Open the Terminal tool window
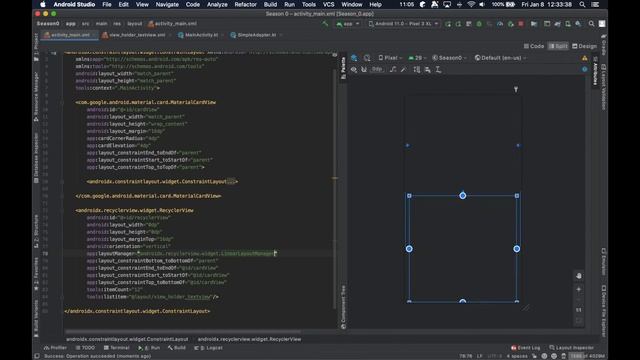This screenshot has height=360, width=640. click(116, 348)
